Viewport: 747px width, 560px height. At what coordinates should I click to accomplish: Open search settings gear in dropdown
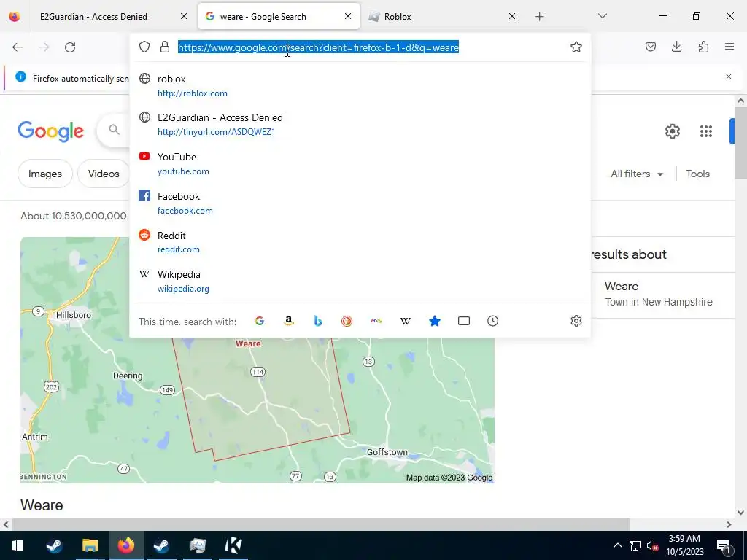[576, 321]
